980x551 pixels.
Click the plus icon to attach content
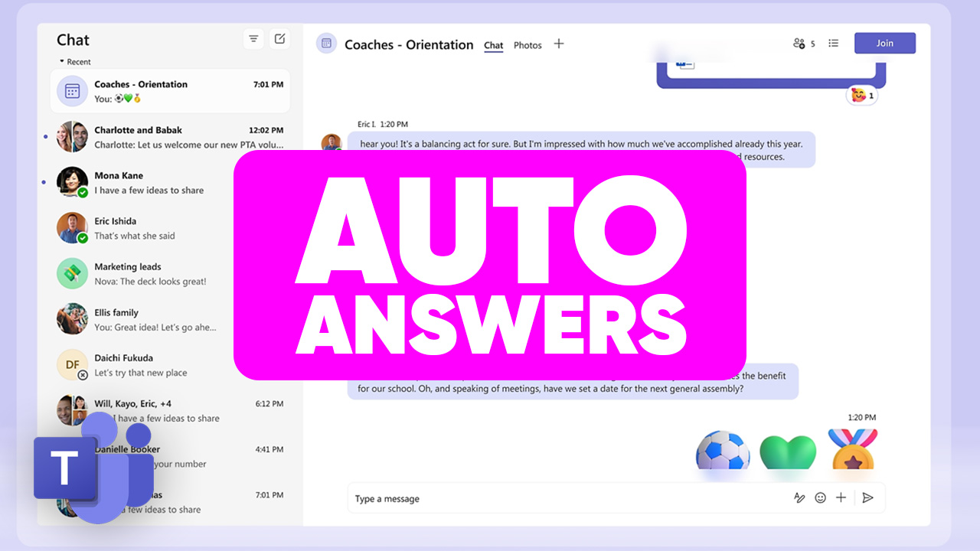pos(841,497)
